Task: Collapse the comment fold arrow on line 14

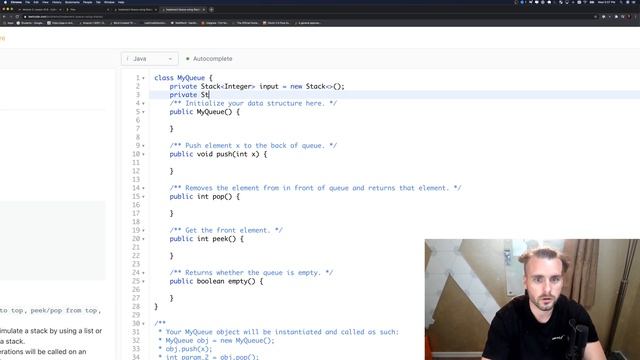Action: pos(143,188)
